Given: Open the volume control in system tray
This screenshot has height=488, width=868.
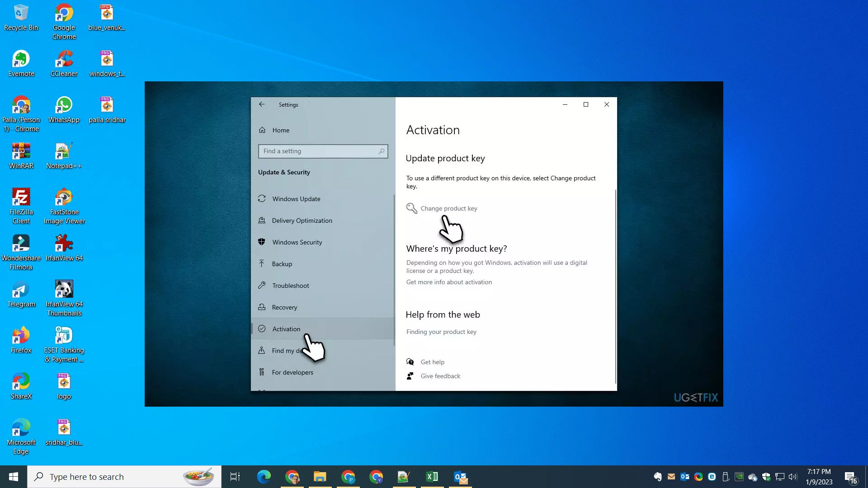Looking at the screenshot, I should point(793,477).
